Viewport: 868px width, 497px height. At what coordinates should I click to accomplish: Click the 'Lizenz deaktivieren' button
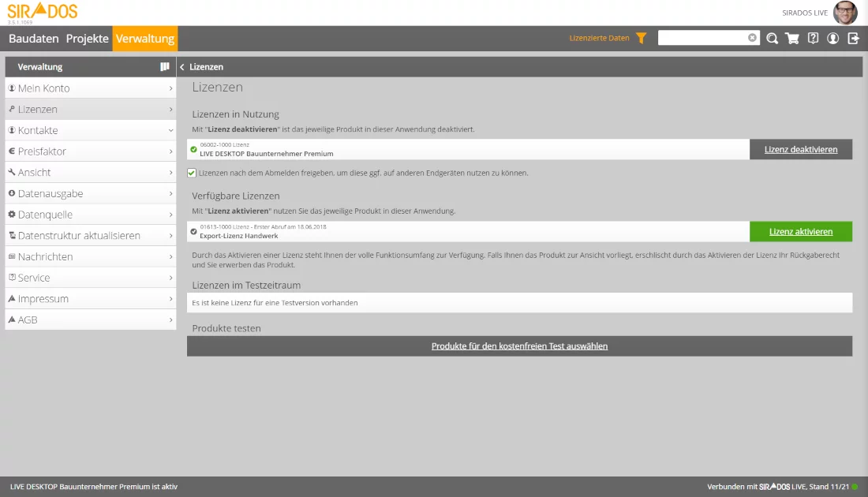801,149
